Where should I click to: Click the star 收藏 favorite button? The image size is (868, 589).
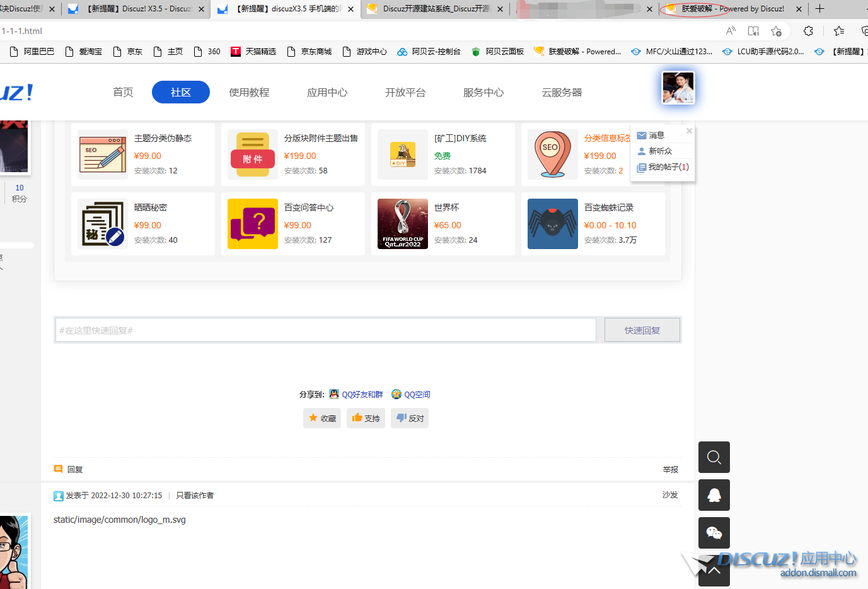(321, 418)
